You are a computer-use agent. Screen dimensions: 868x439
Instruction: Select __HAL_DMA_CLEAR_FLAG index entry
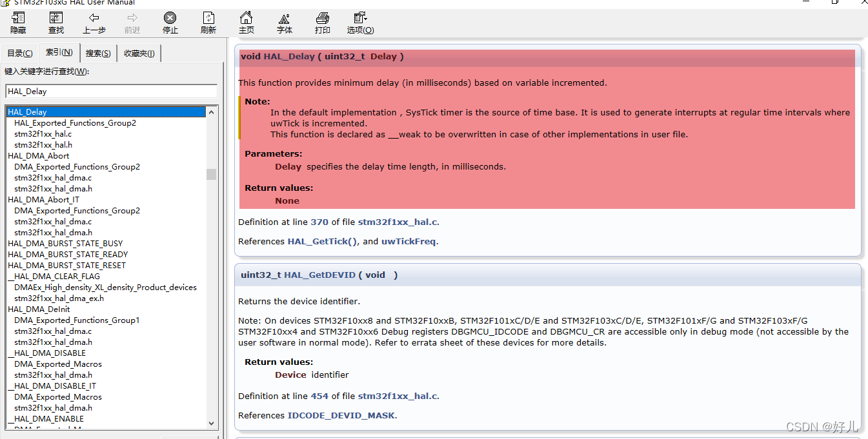click(x=54, y=276)
